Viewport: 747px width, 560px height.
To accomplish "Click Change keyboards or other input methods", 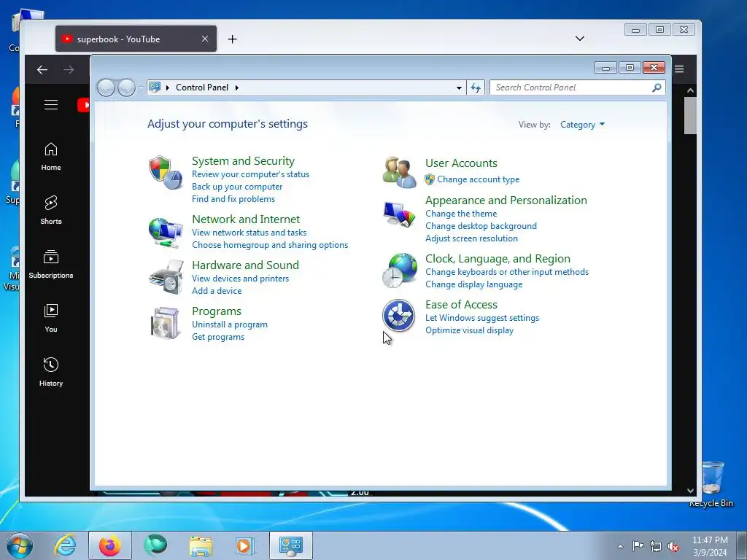I will 507,272.
